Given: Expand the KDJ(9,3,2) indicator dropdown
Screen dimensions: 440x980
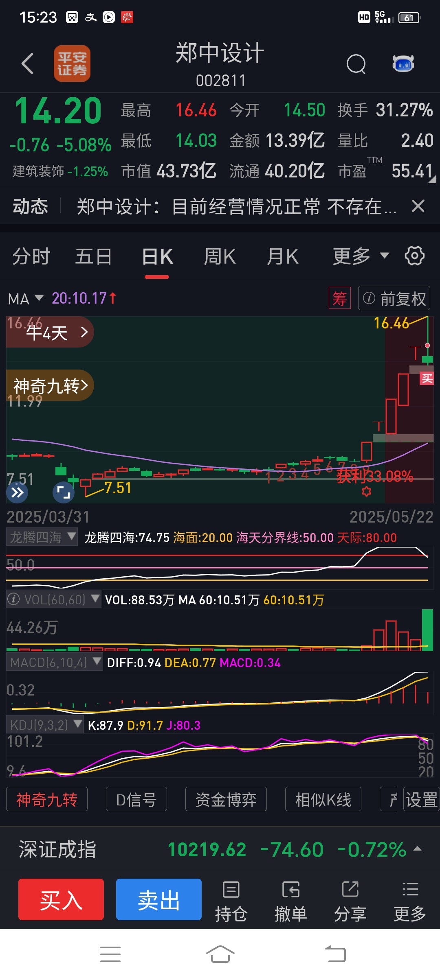Looking at the screenshot, I should (x=45, y=725).
